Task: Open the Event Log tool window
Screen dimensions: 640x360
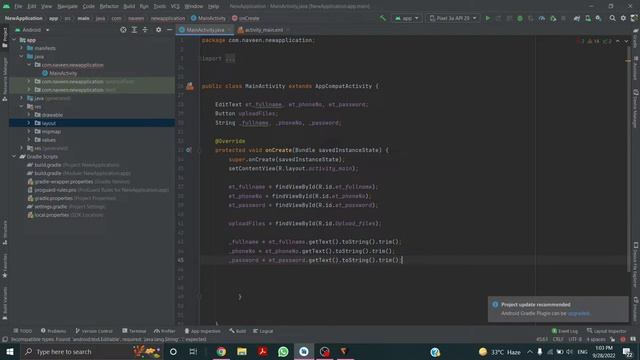Action: (565, 331)
